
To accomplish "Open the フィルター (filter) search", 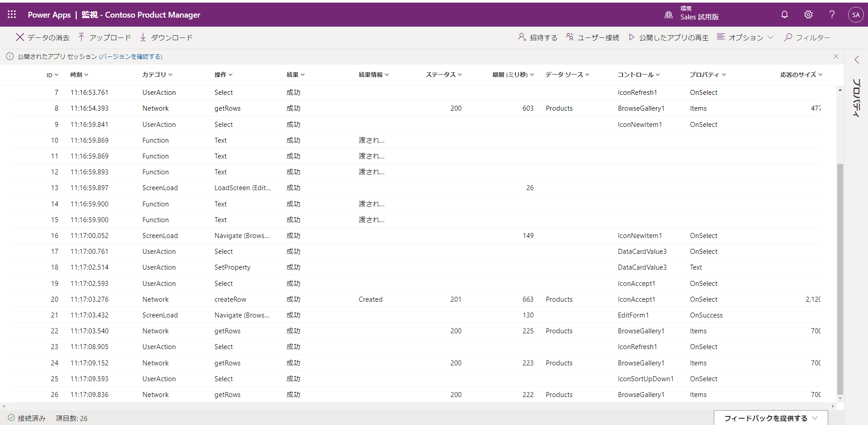I will click(807, 37).
